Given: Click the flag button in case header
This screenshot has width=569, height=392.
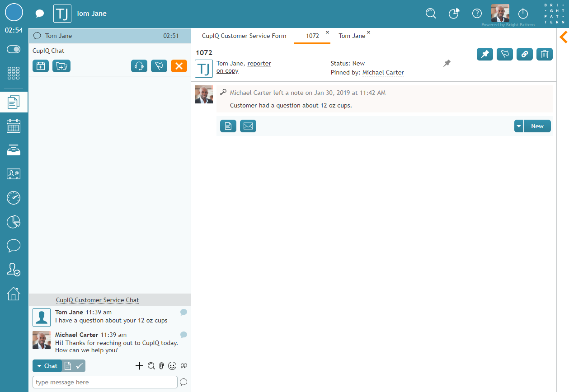Looking at the screenshot, I should click(x=505, y=54).
